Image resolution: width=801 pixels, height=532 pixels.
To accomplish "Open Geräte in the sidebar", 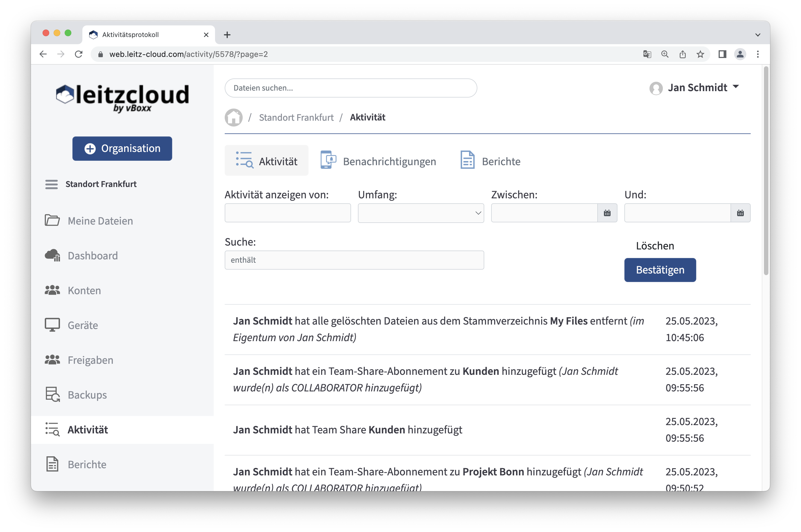I will pos(83,325).
